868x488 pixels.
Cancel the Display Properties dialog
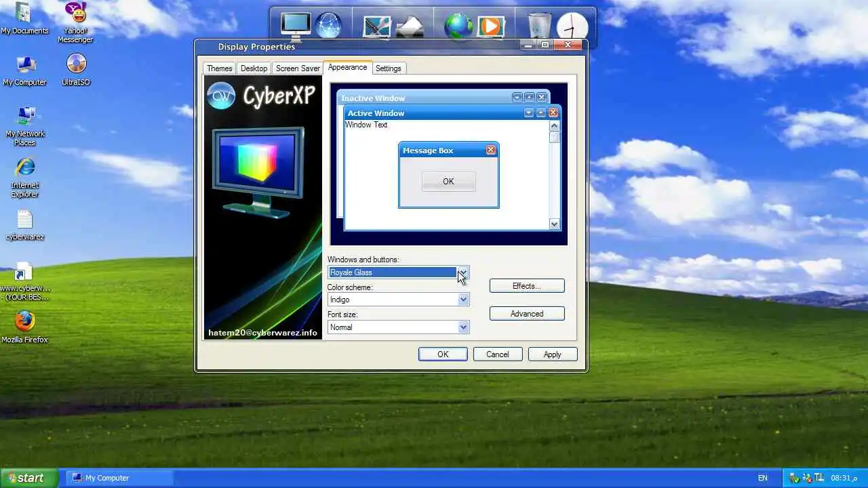(x=497, y=354)
